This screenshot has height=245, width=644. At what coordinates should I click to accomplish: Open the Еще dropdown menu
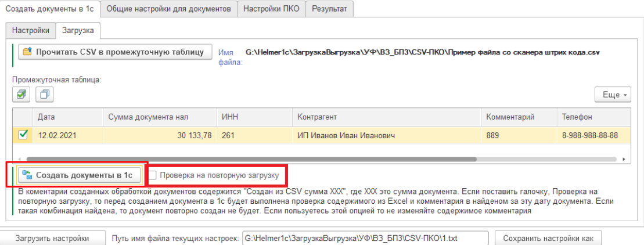[614, 95]
